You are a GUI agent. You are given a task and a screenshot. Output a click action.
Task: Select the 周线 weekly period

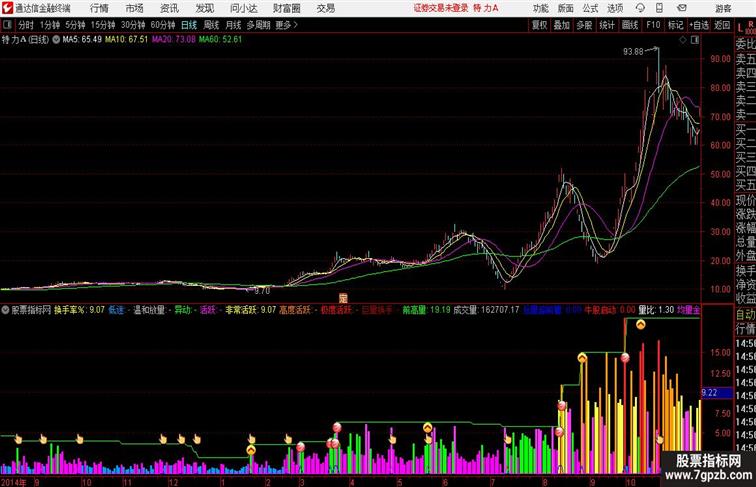coord(211,25)
